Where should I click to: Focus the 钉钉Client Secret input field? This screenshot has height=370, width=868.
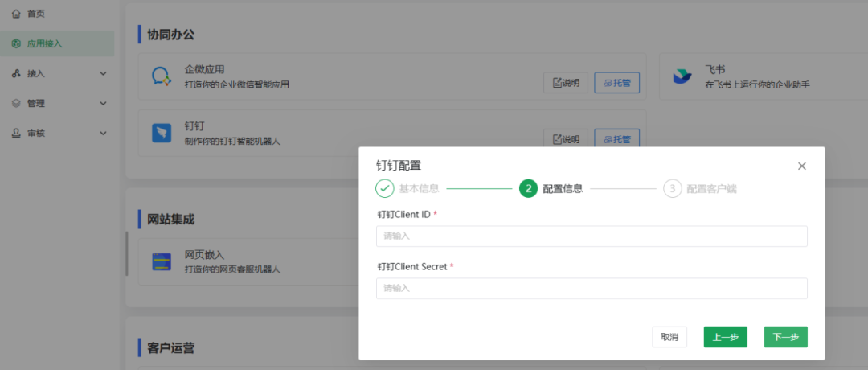592,288
